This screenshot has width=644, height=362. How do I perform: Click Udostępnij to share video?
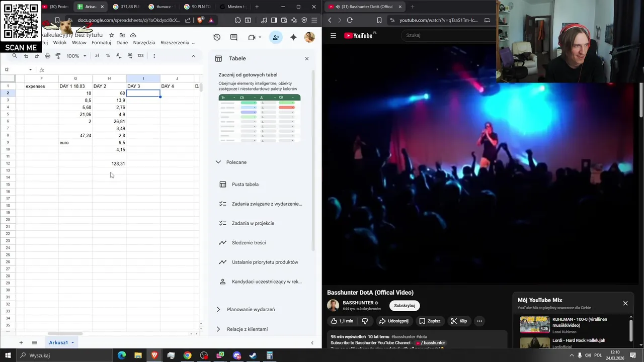[x=393, y=321]
